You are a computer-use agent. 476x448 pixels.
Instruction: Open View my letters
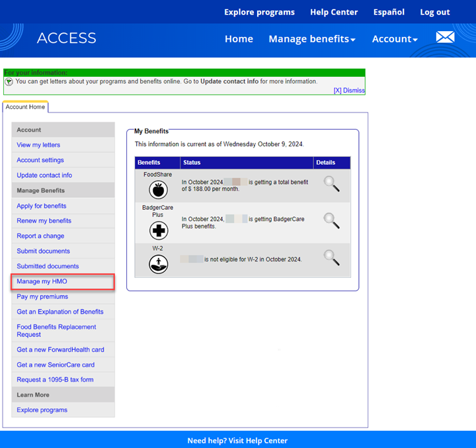click(38, 145)
